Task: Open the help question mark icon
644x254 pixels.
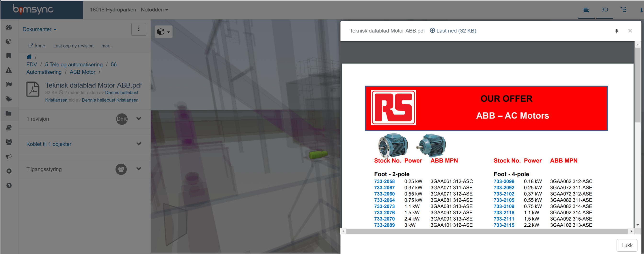Action: coord(9,185)
